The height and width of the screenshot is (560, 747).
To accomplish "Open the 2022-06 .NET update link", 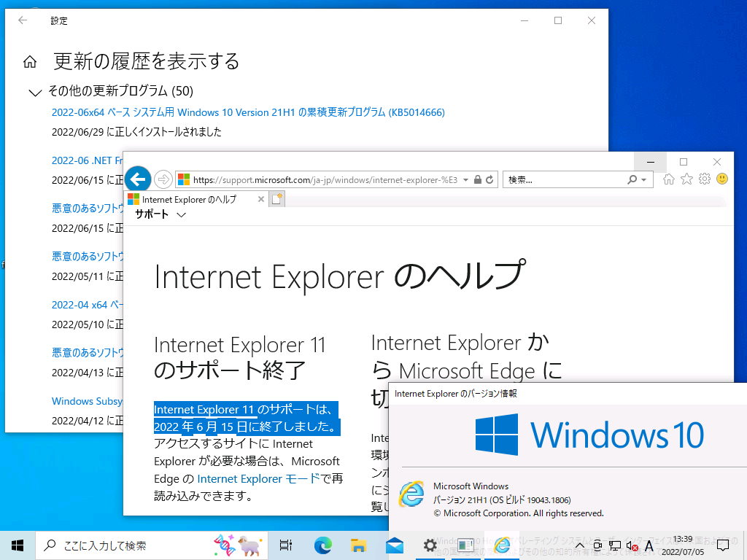I will (x=88, y=160).
